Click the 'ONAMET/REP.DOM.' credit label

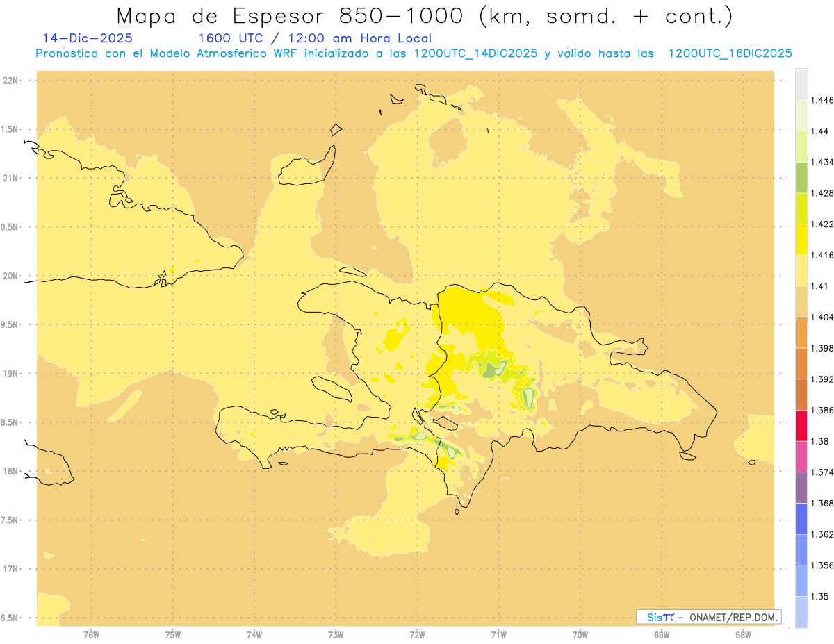[x=735, y=617]
